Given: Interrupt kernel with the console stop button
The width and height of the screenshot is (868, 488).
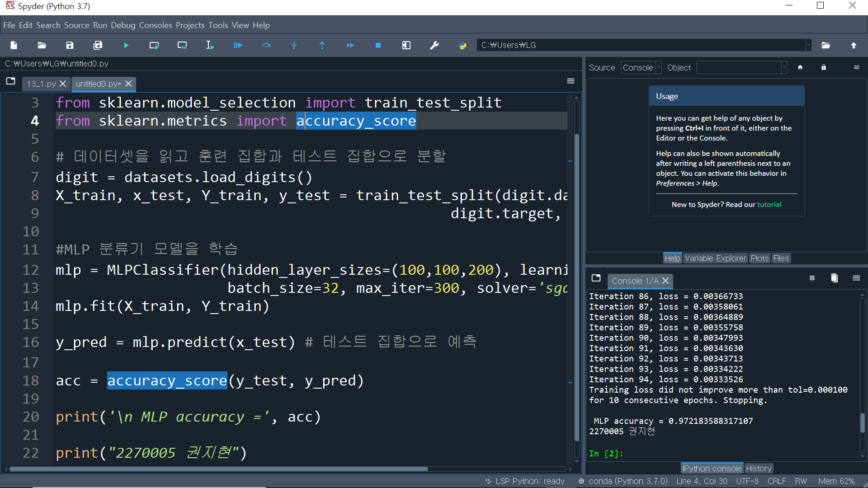Looking at the screenshot, I should pos(812,278).
